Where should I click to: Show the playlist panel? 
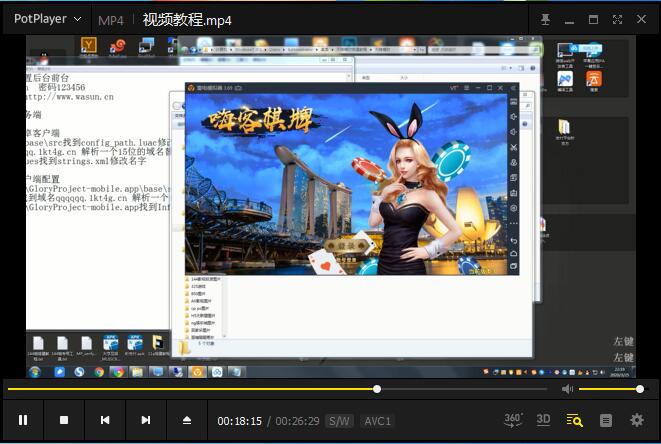(x=606, y=420)
